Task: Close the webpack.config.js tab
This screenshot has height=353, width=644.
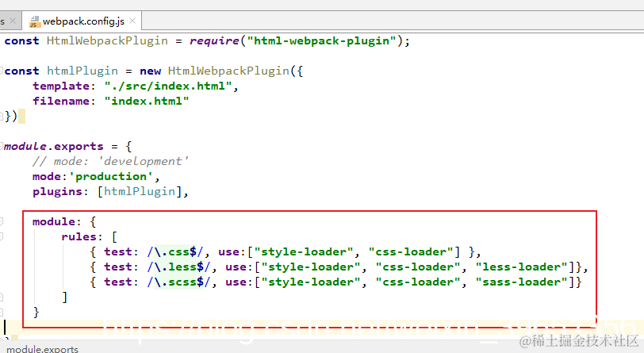Action: pos(132,21)
